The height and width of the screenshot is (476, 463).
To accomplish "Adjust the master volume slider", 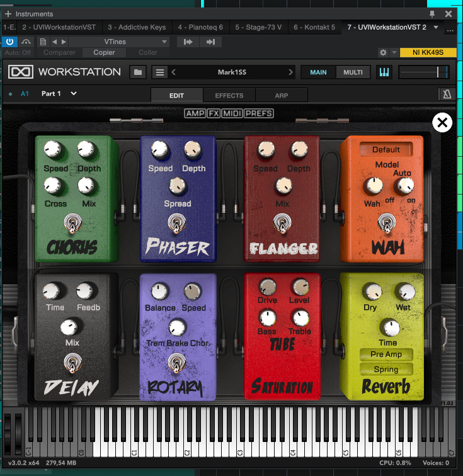I will tap(423, 72).
